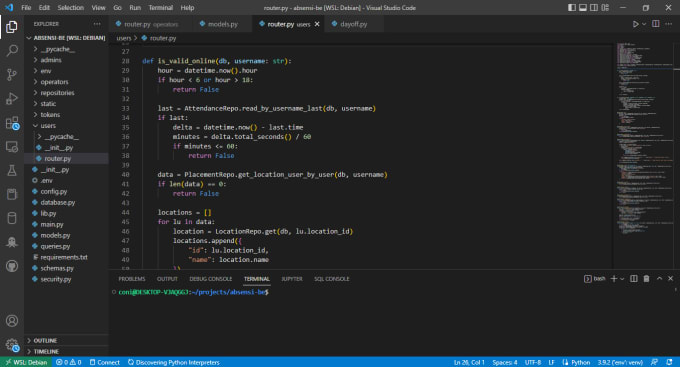Open security.py in the explorer
Viewport: 680px width, 367px height.
point(66,279)
